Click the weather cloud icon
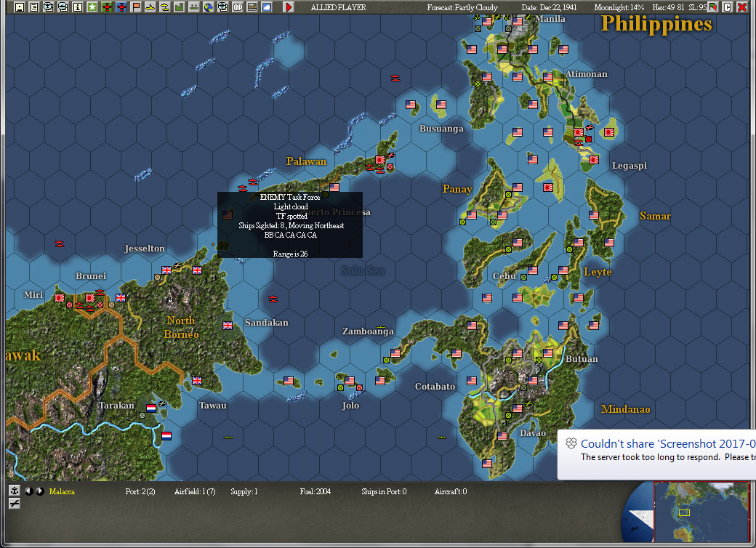 tap(266, 7)
